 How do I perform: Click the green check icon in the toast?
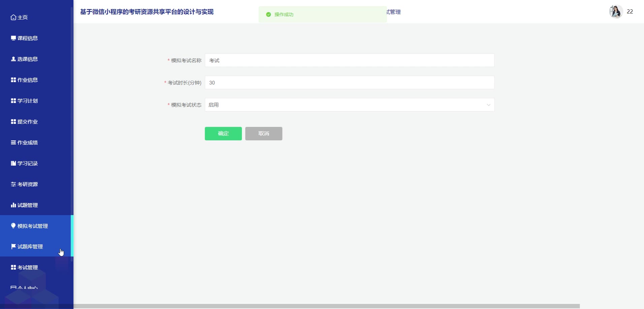268,14
